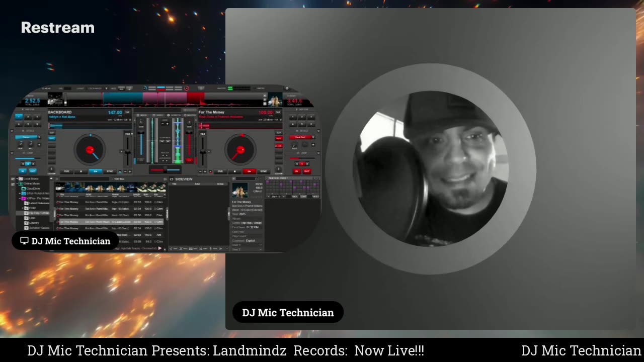
Task: Hit the right deck CUE button
Action: click(x=220, y=171)
